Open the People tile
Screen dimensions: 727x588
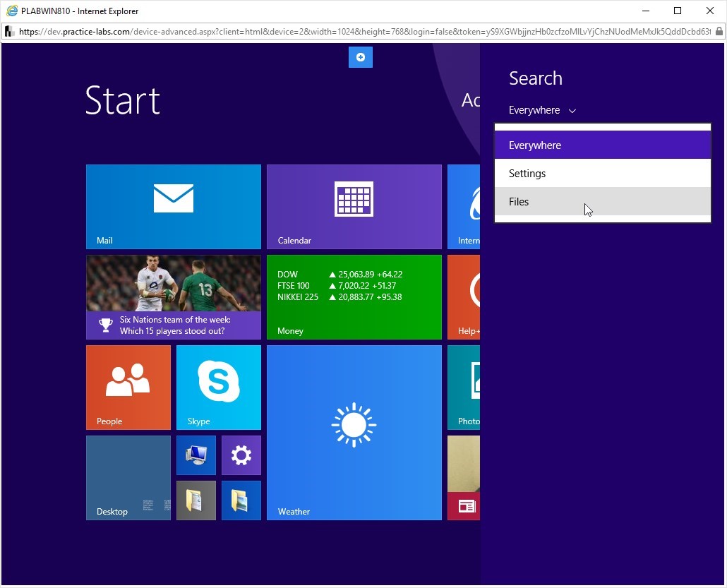(128, 388)
